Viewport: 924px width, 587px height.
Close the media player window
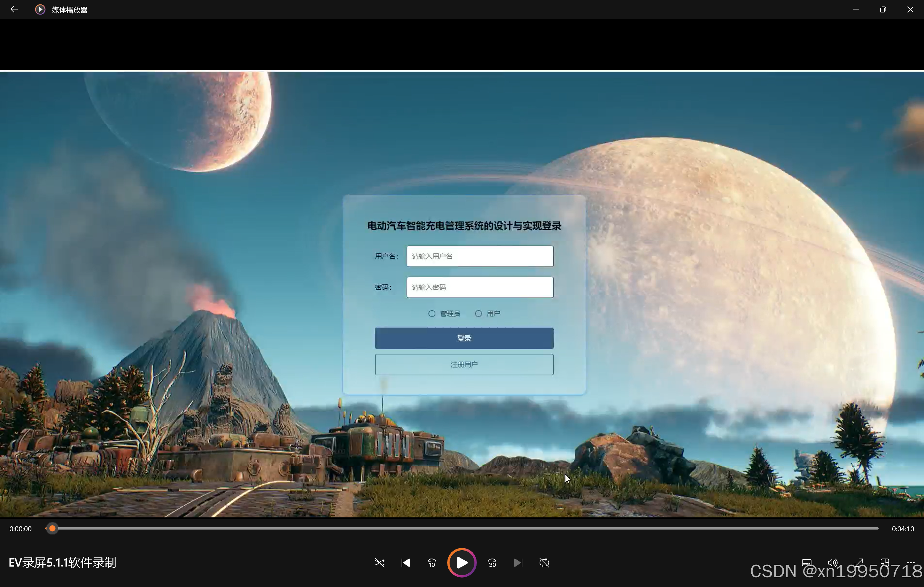[x=910, y=9]
